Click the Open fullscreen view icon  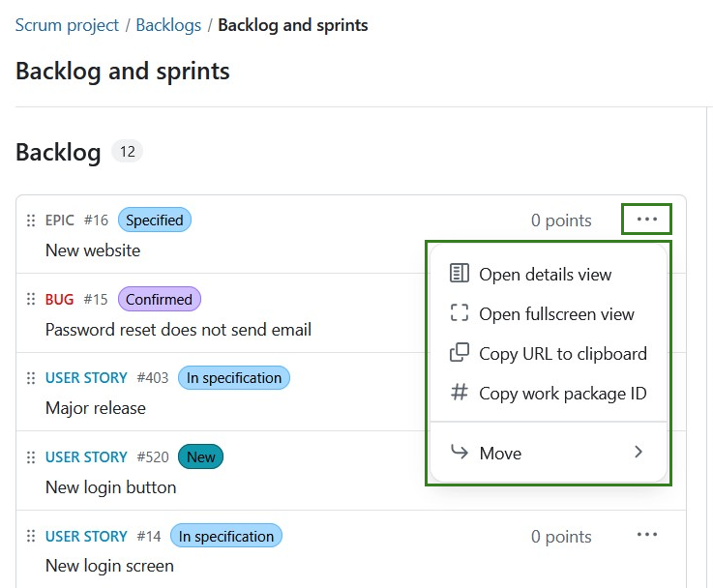[460, 313]
